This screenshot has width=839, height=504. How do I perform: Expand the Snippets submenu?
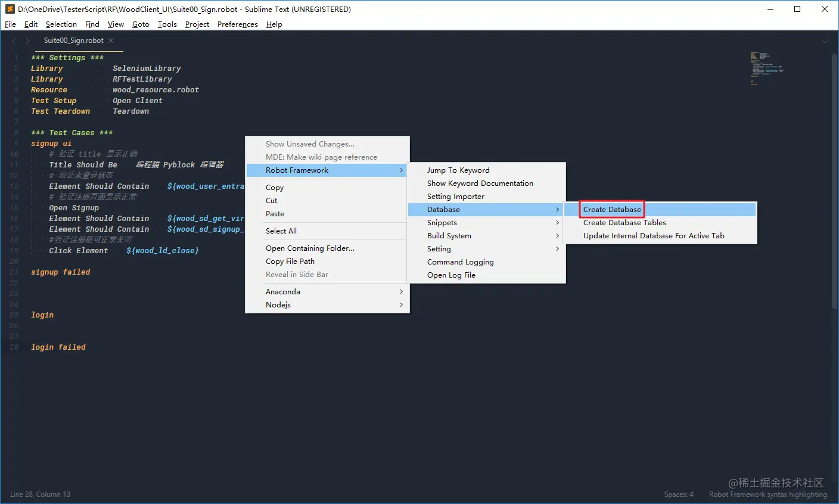point(486,223)
